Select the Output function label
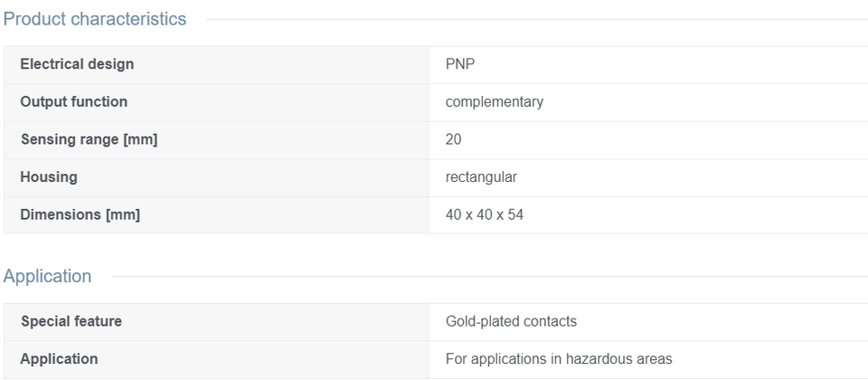The image size is (868, 380). pyautogui.click(x=73, y=102)
